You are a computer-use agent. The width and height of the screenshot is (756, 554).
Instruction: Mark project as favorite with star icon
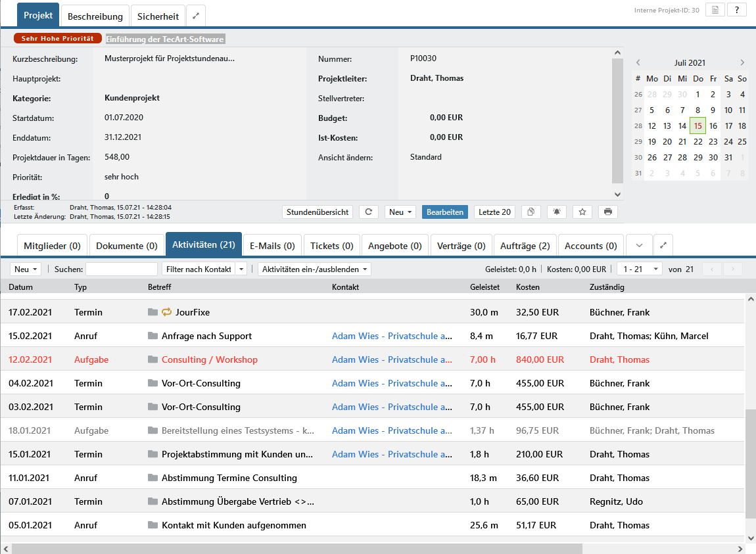582,212
